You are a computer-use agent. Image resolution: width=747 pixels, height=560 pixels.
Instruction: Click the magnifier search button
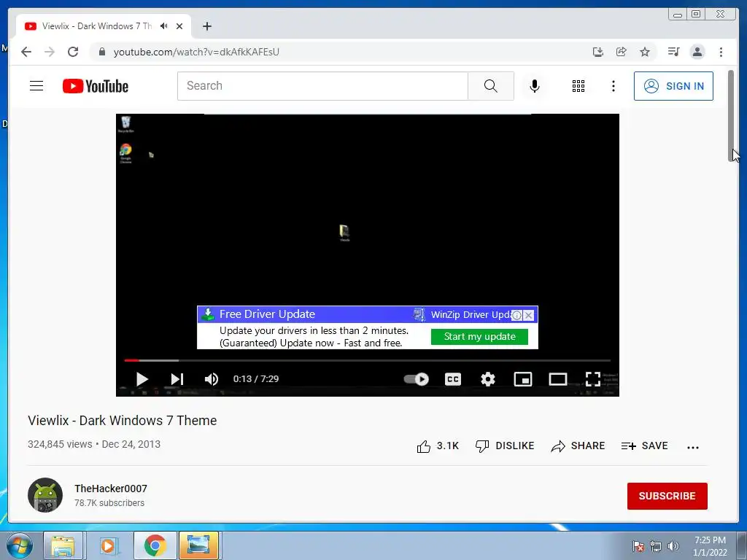[491, 86]
